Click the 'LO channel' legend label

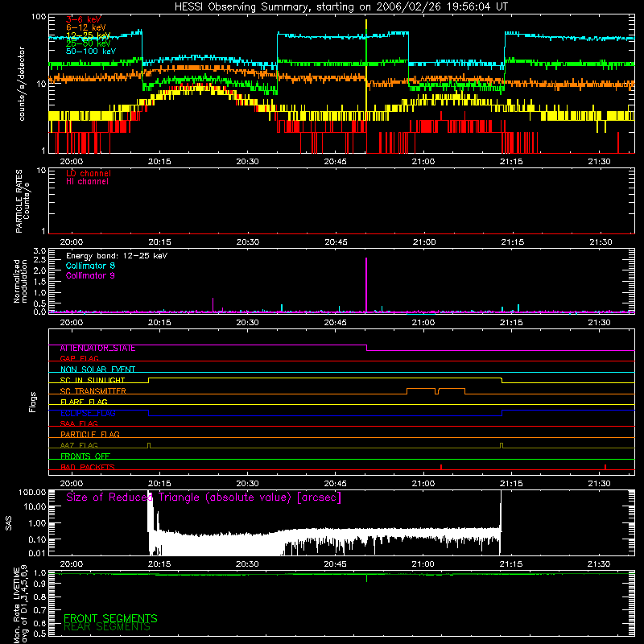point(88,173)
